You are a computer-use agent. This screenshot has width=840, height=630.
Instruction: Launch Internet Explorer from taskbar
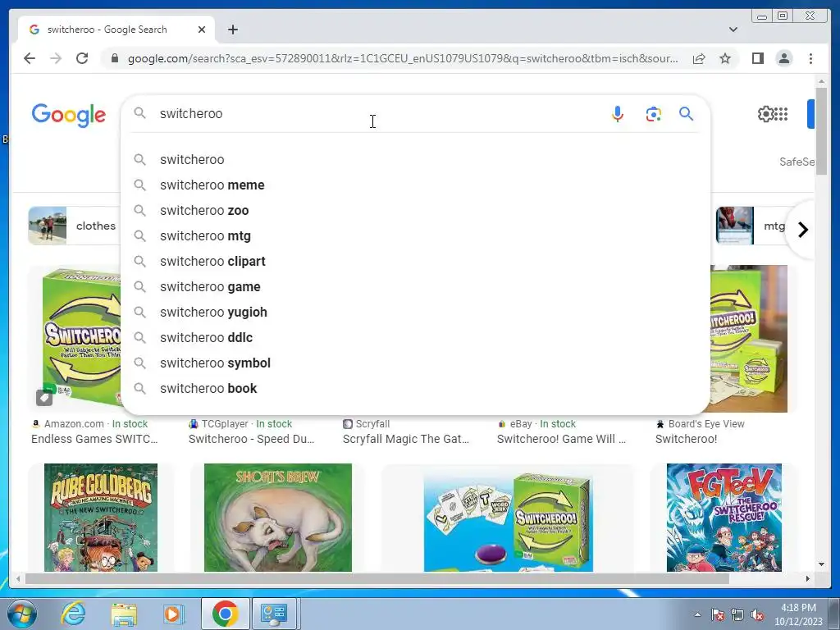pyautogui.click(x=73, y=614)
